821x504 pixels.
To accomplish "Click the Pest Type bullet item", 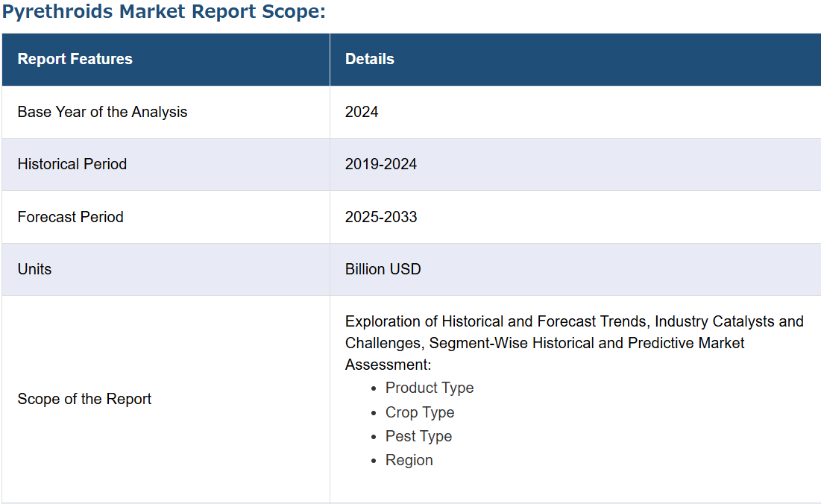I will tap(419, 436).
